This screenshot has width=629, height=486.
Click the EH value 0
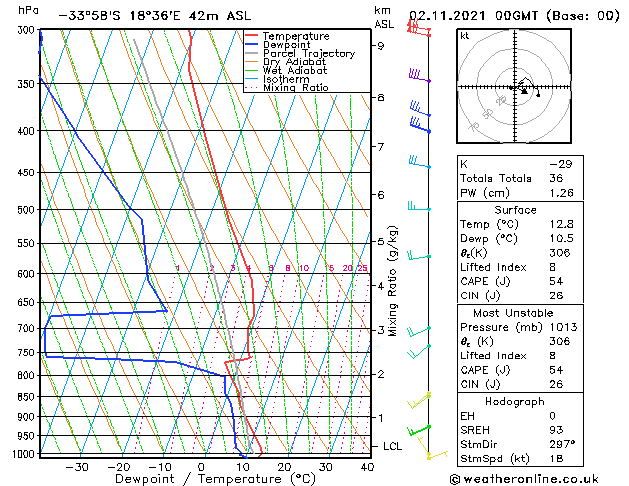tap(552, 416)
